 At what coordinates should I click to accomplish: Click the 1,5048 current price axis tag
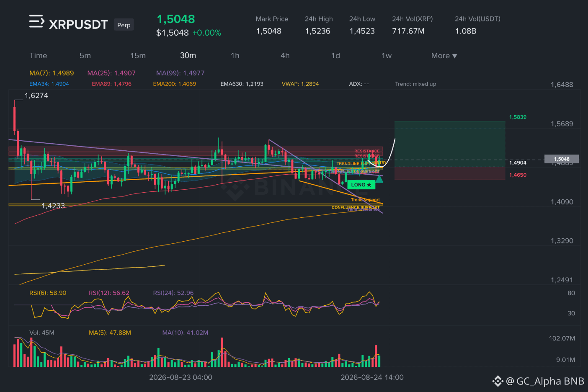point(562,159)
